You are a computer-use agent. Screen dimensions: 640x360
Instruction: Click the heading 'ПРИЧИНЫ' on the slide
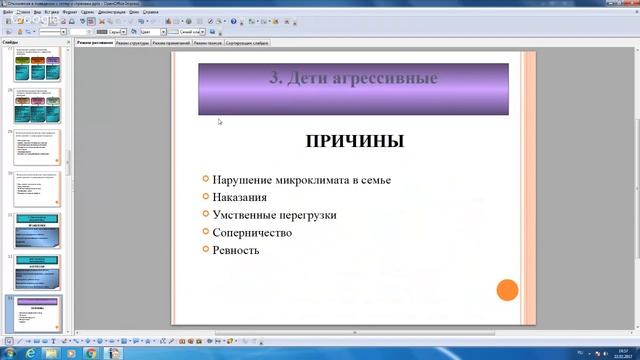pyautogui.click(x=355, y=141)
